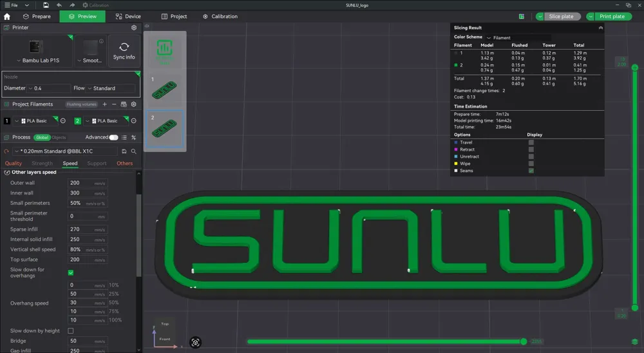
Task: Click the Slice plate button
Action: tap(562, 17)
